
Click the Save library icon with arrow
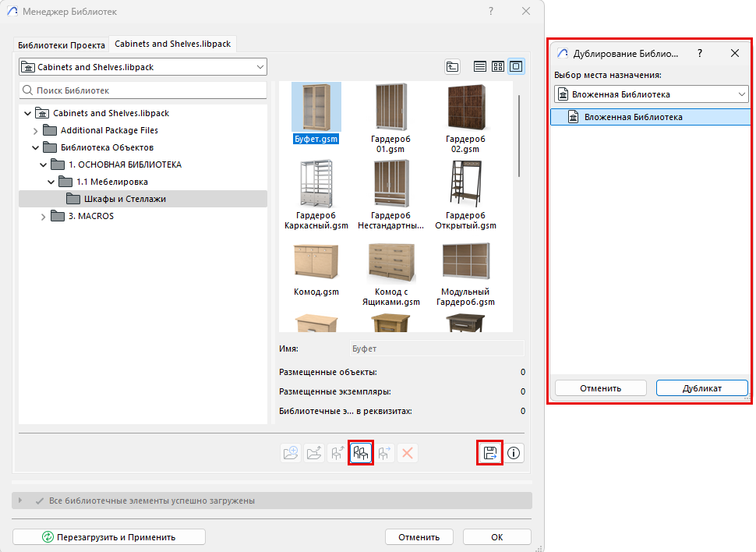point(490,453)
